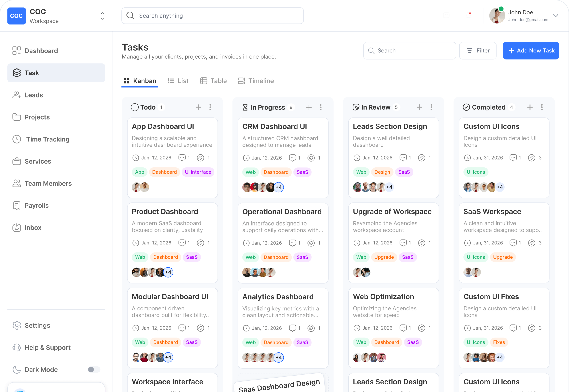Click the Todo status circle
The image size is (569, 392).
(135, 107)
